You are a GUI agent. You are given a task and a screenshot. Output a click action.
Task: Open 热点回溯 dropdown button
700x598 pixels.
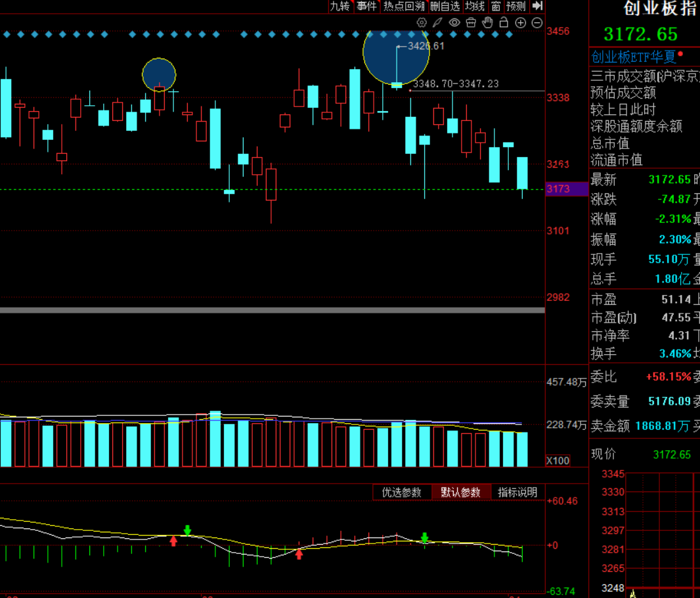pyautogui.click(x=404, y=7)
